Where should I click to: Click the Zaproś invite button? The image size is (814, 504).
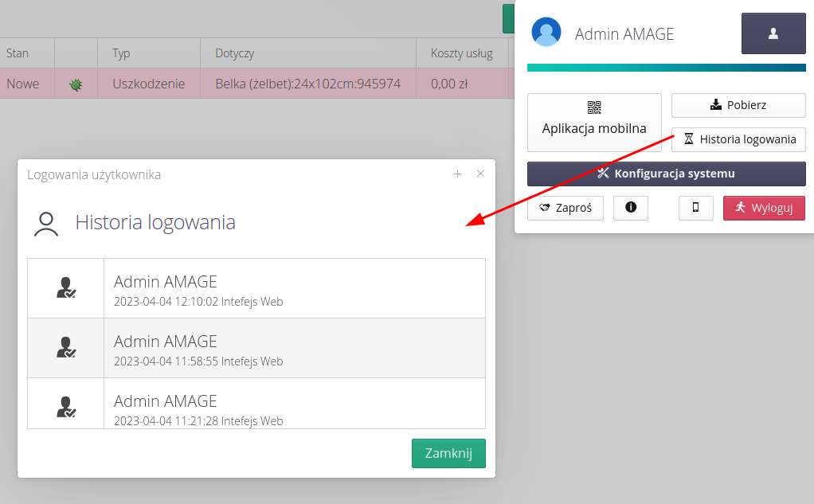pos(565,208)
